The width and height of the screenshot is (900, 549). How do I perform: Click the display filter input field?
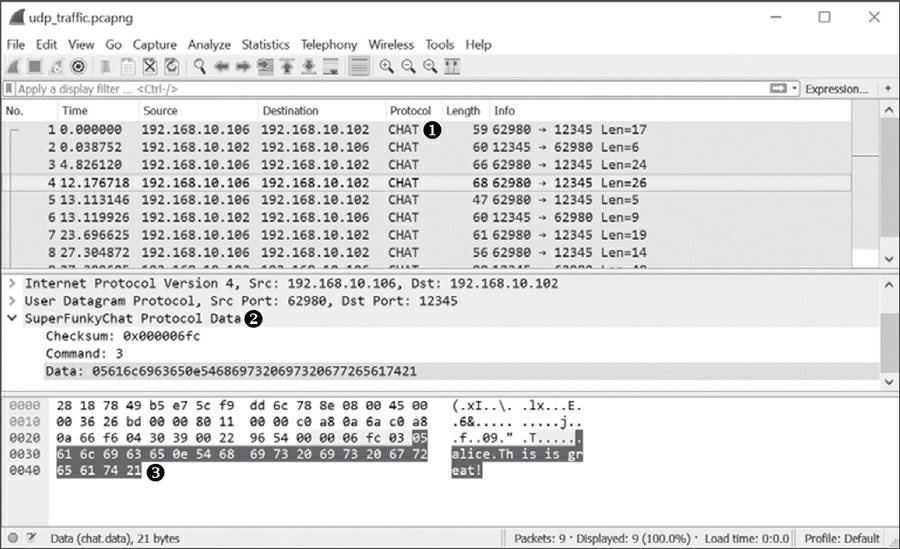click(390, 89)
